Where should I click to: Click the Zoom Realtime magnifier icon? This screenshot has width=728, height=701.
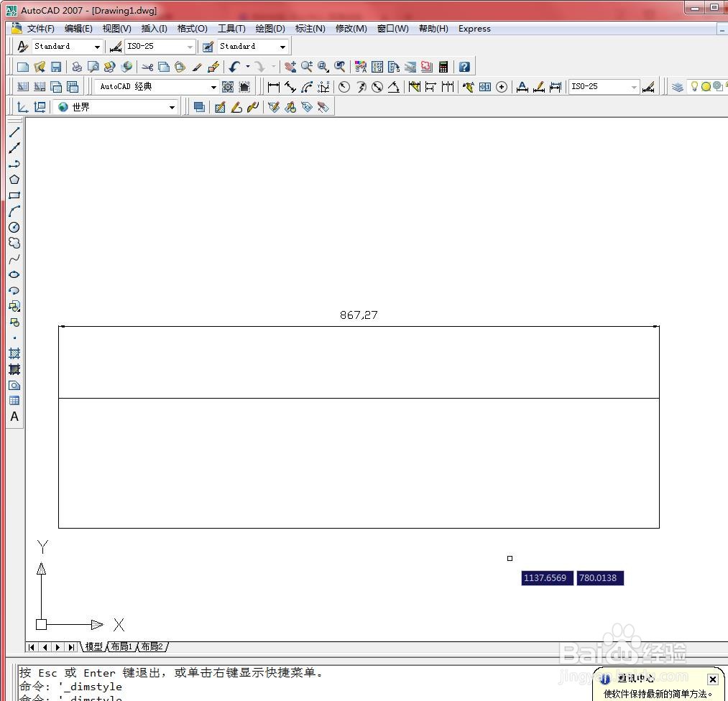click(x=307, y=67)
